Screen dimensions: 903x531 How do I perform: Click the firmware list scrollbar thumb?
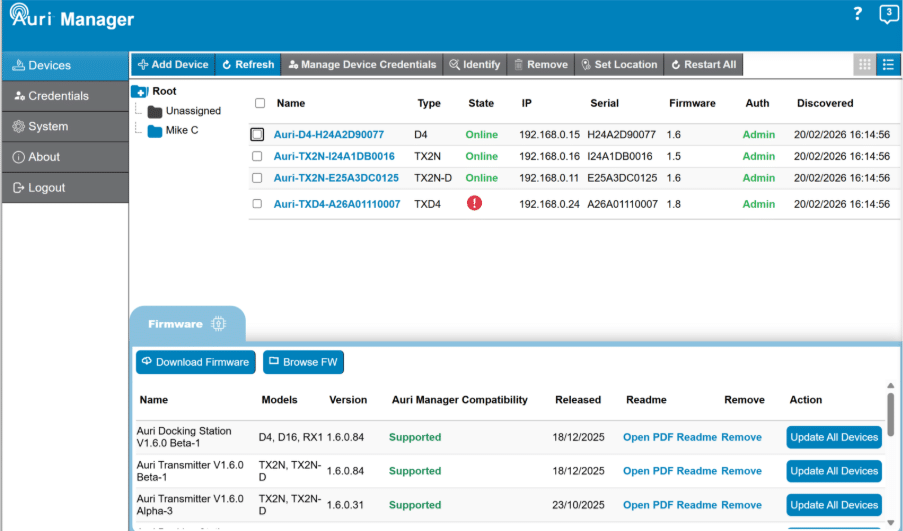pyautogui.click(x=890, y=415)
